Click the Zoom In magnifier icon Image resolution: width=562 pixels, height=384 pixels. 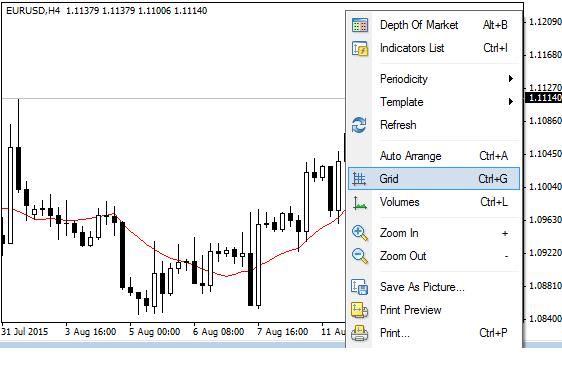(359, 233)
